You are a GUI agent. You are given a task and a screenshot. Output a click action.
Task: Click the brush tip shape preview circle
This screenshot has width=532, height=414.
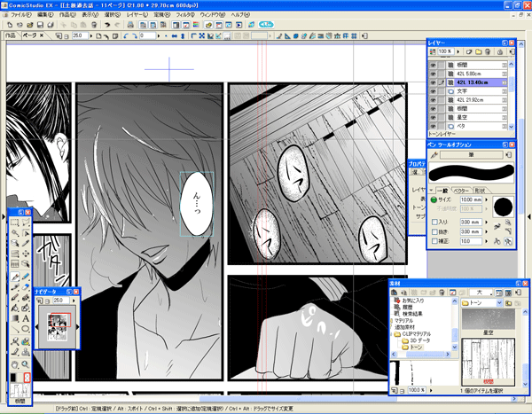point(503,207)
